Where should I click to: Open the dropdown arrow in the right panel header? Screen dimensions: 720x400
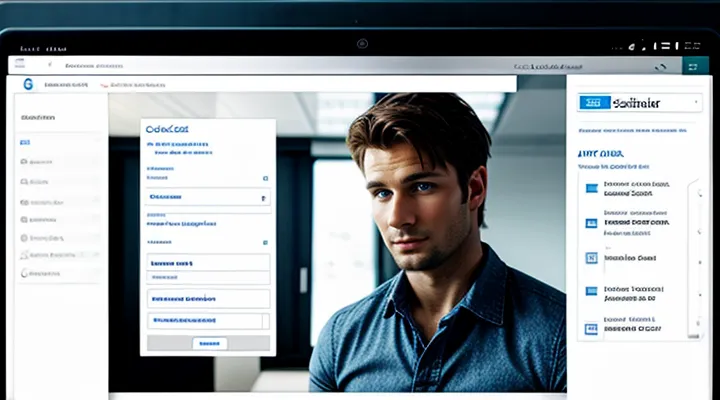point(694,102)
